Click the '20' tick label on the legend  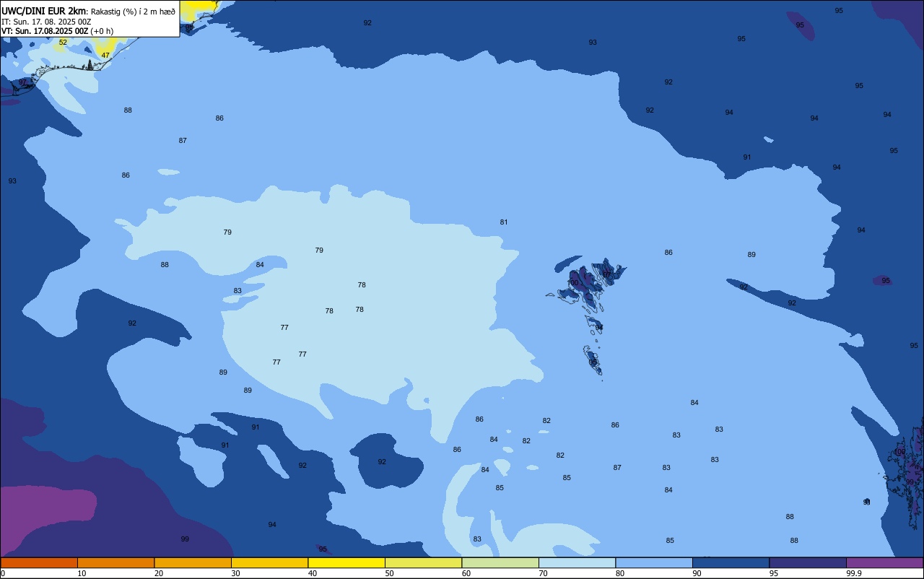[x=158, y=573]
